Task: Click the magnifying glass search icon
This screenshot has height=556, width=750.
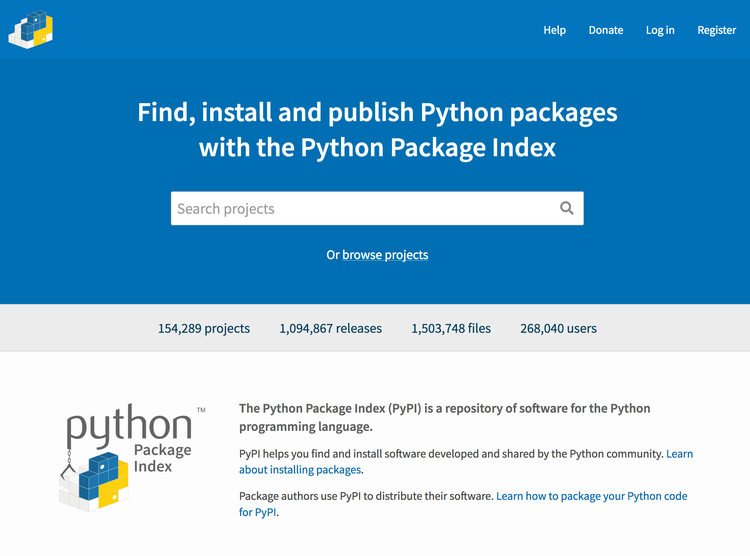Action: point(566,208)
